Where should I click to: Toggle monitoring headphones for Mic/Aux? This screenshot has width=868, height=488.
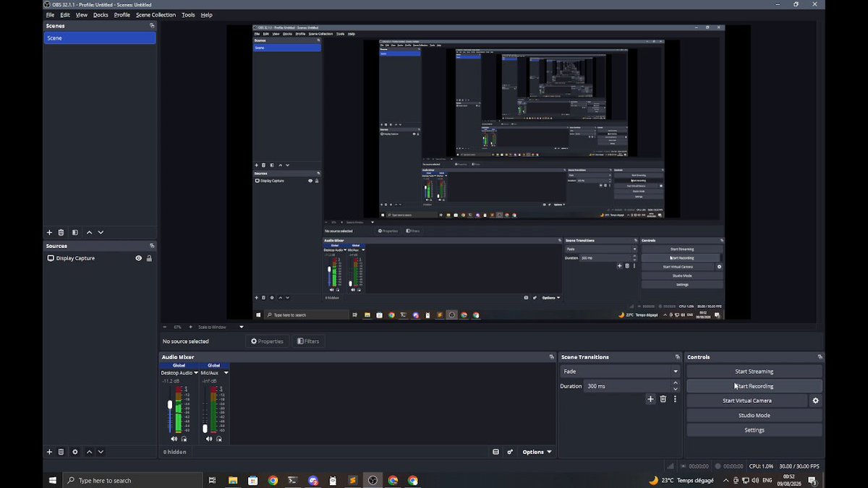pyautogui.click(x=219, y=439)
